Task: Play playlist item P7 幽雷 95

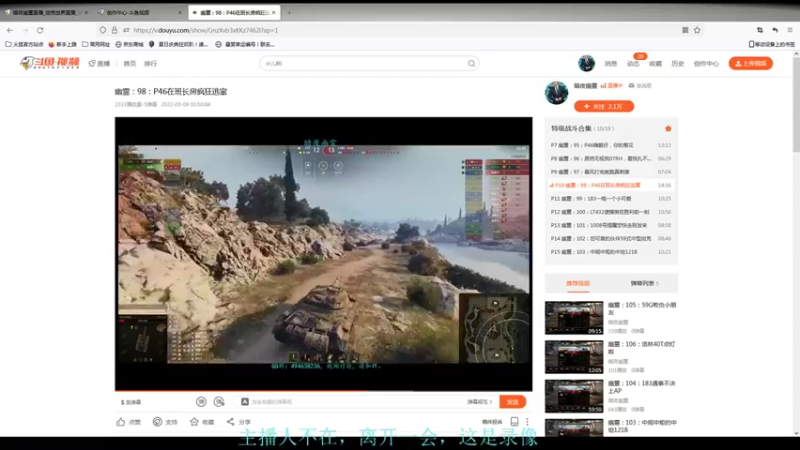Action: click(611, 145)
